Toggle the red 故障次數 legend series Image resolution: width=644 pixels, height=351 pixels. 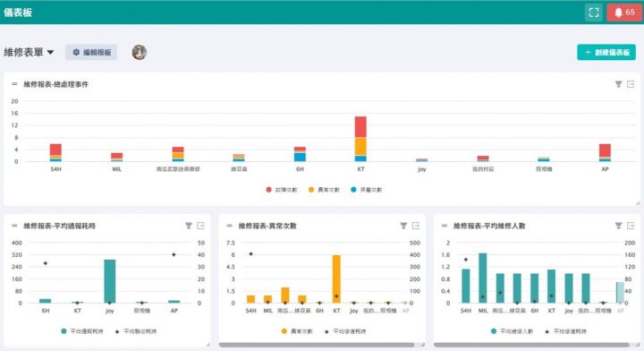282,190
